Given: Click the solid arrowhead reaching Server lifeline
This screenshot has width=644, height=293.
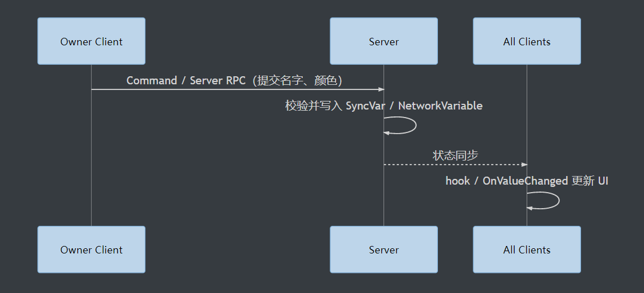Looking at the screenshot, I should (x=381, y=89).
